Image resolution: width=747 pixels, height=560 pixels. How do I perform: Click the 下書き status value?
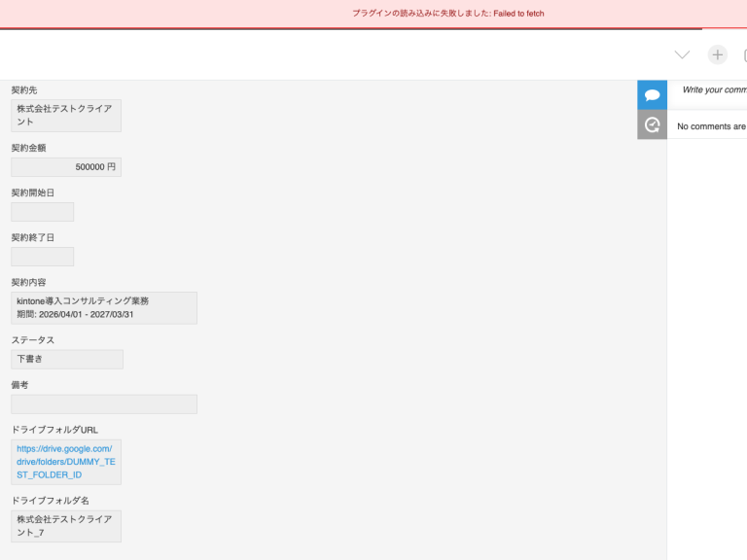67,360
